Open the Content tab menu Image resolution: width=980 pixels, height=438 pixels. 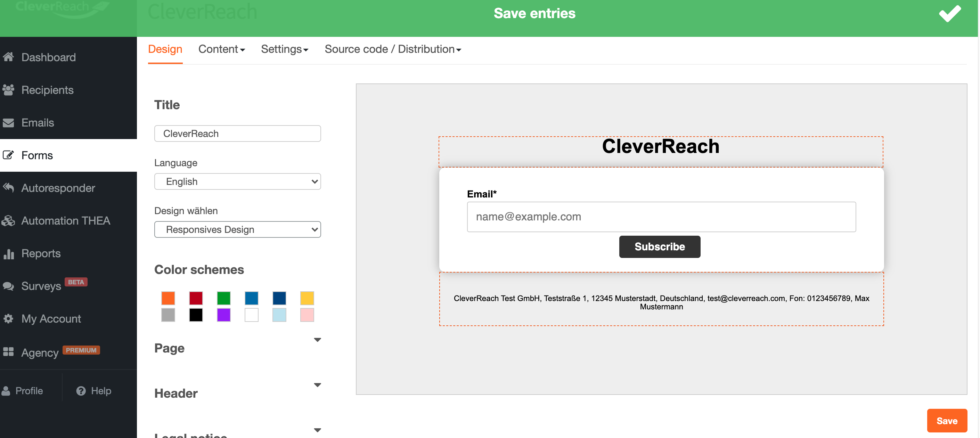pyautogui.click(x=221, y=49)
